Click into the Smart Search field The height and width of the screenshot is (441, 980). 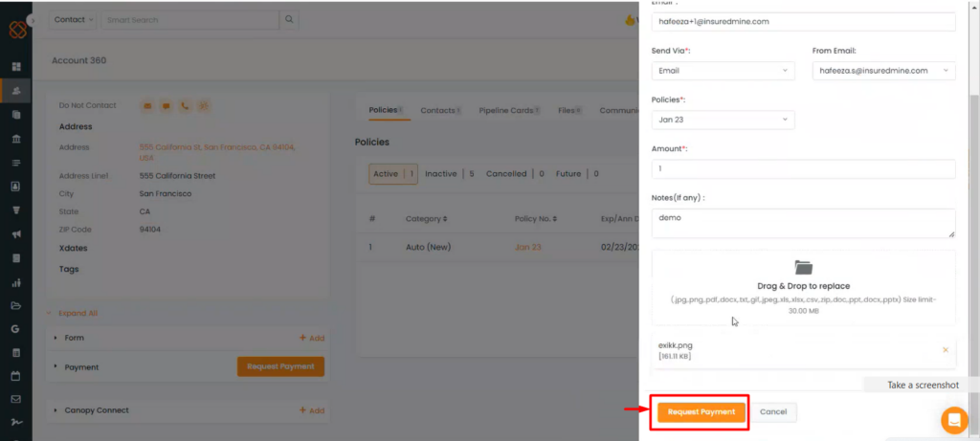point(189,20)
